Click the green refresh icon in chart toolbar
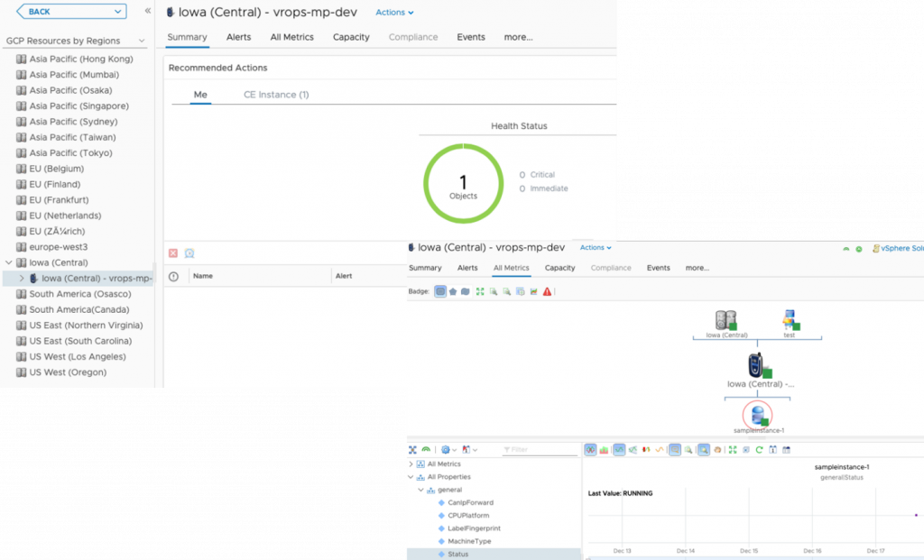The width and height of the screenshot is (924, 560). pyautogui.click(x=759, y=449)
